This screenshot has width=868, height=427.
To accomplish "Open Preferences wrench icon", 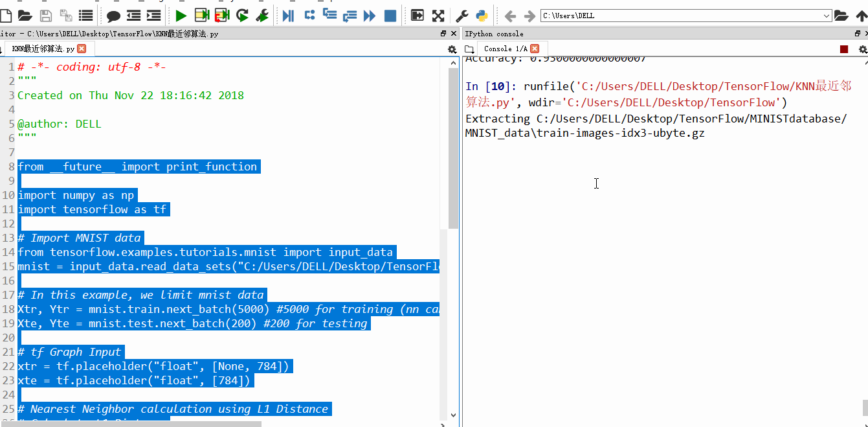I will [462, 16].
